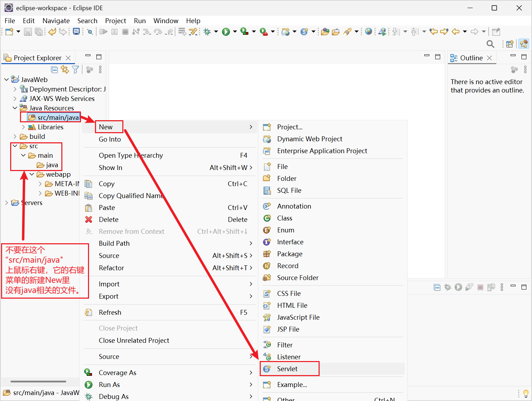Open Project Explorer View Menu dots
This screenshot has width=532, height=401.
point(100,70)
